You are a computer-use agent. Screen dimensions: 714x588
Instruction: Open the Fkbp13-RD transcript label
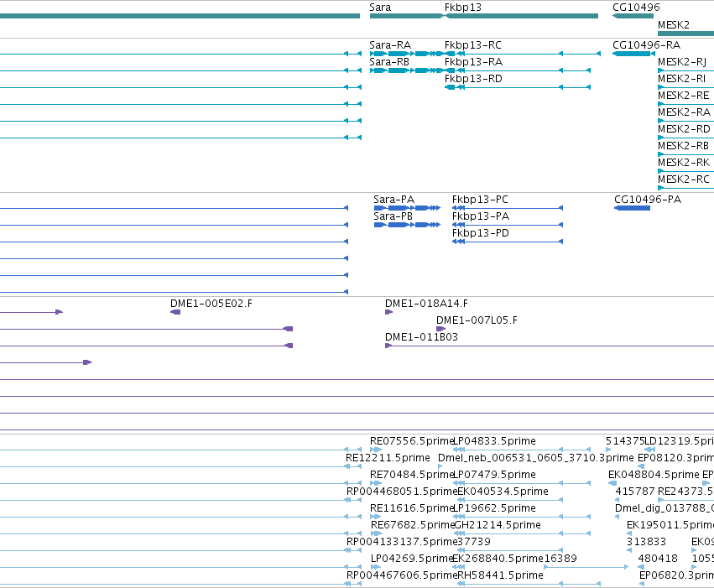tap(473, 79)
